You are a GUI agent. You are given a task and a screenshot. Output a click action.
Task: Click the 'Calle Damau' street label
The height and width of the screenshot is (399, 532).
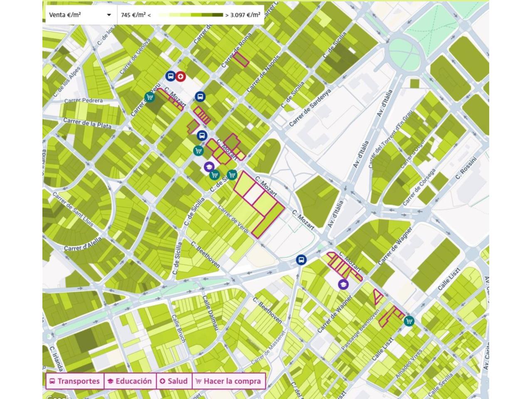[210, 313]
